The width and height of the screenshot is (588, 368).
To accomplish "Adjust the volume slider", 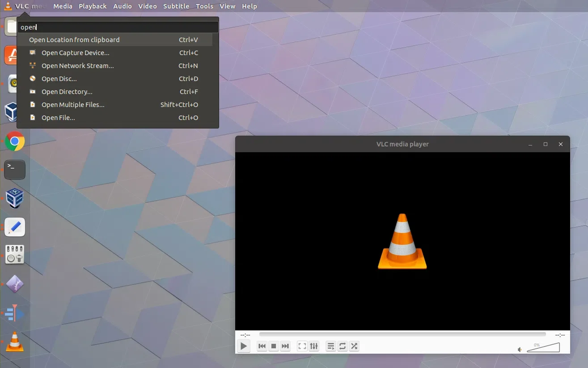I will tap(543, 347).
